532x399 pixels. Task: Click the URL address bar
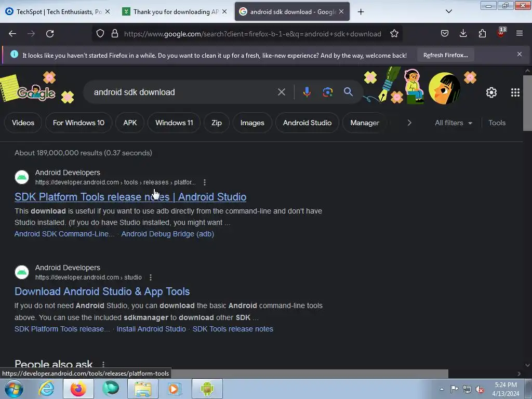(252, 34)
